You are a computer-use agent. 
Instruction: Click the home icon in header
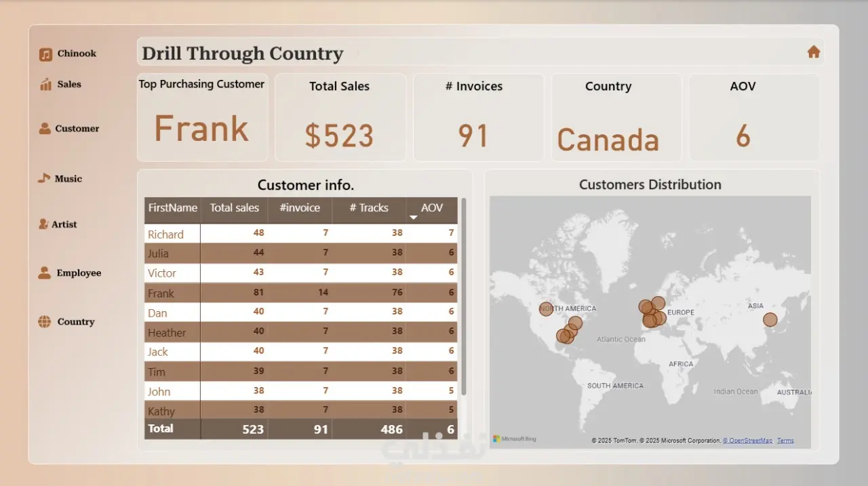click(814, 52)
